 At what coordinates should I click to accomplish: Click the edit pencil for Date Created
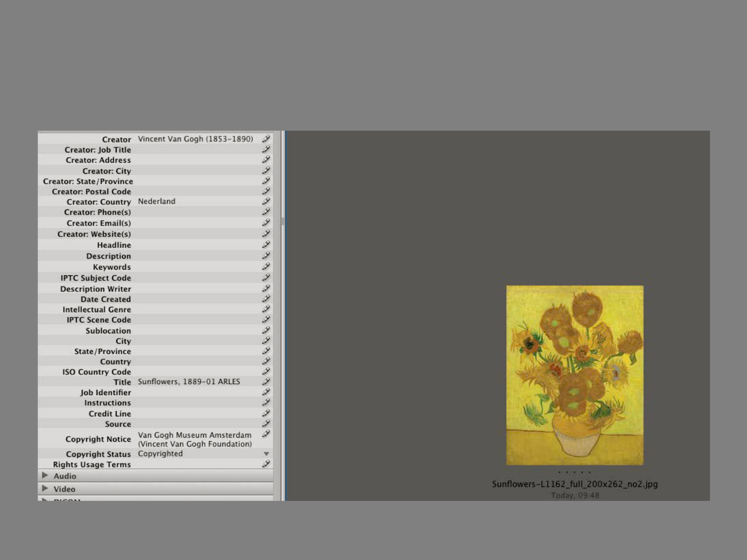click(x=266, y=299)
